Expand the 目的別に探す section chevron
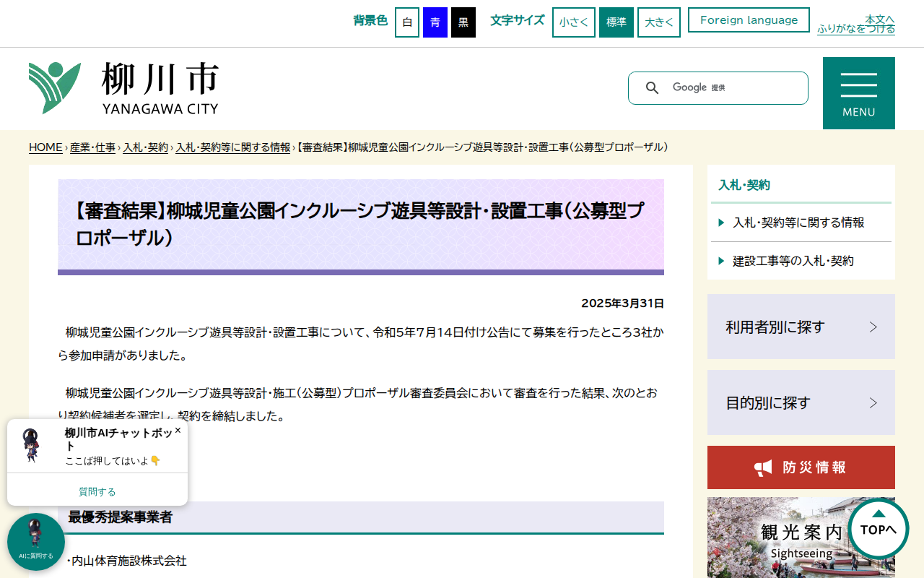 [873, 402]
